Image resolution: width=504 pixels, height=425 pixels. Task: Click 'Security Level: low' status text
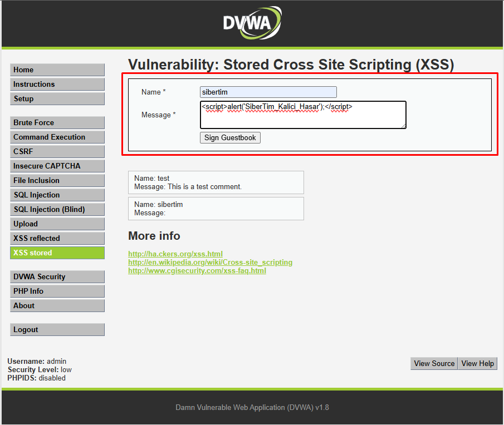click(40, 370)
